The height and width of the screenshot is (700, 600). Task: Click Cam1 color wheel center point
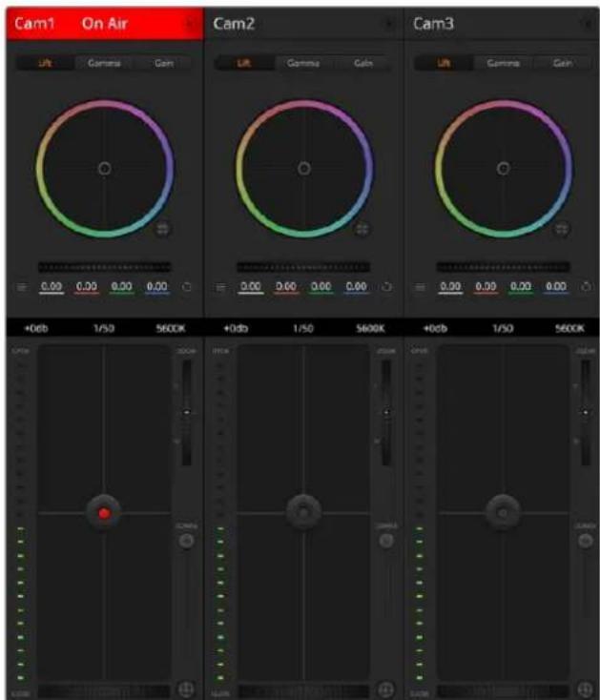[104, 168]
